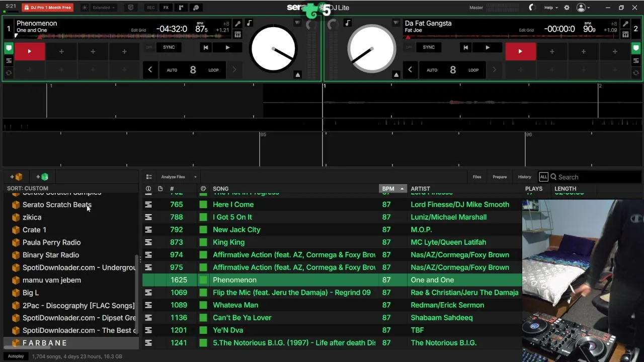Viewport: 644px width, 362px height.
Task: Eject track from deck 2
Action: coord(396,74)
